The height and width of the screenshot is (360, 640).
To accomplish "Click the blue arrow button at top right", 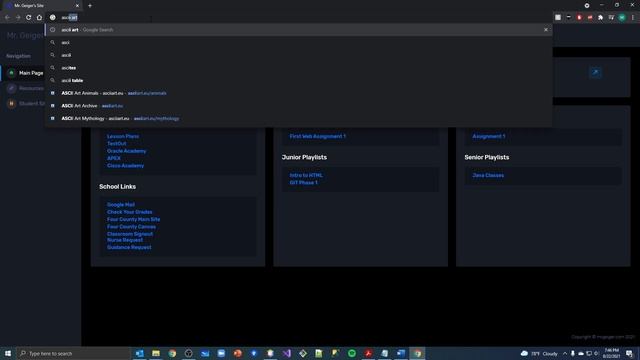I will (595, 73).
